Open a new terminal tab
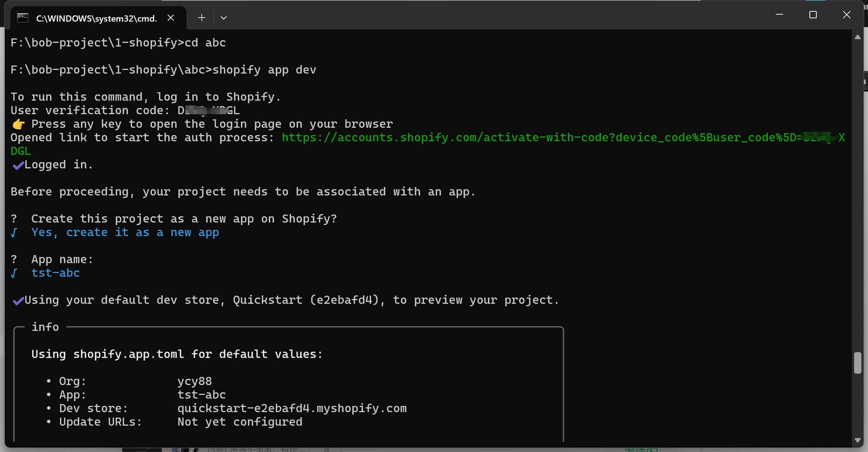Screen dimensions: 868x452 pos(201,18)
